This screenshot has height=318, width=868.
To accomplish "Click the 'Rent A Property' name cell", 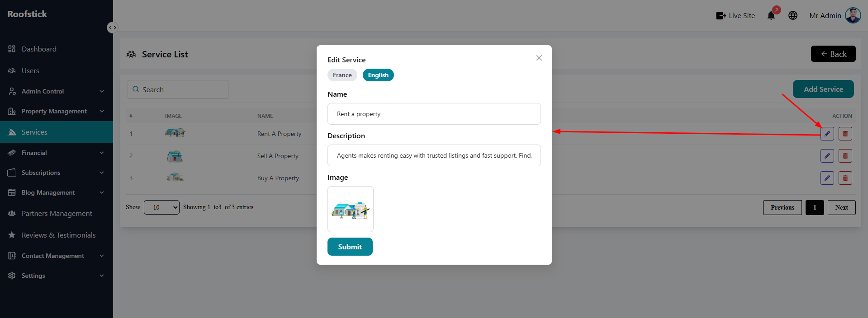I will [279, 134].
